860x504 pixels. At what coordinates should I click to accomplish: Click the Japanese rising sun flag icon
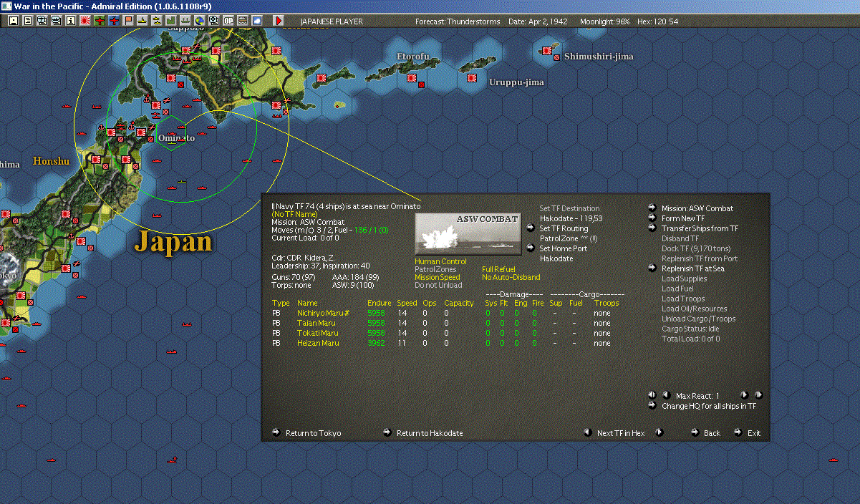(x=85, y=21)
